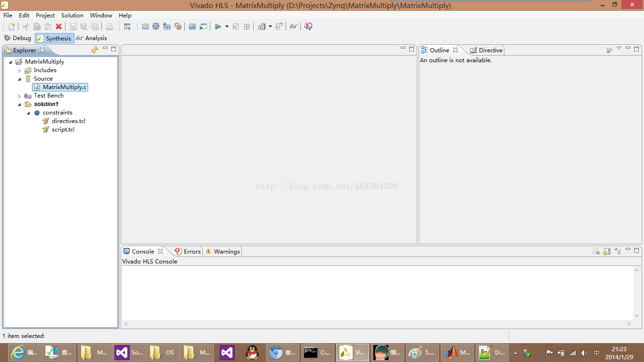Click the Clear Console icon
Image resolution: width=644 pixels, height=362 pixels.
tap(596, 251)
